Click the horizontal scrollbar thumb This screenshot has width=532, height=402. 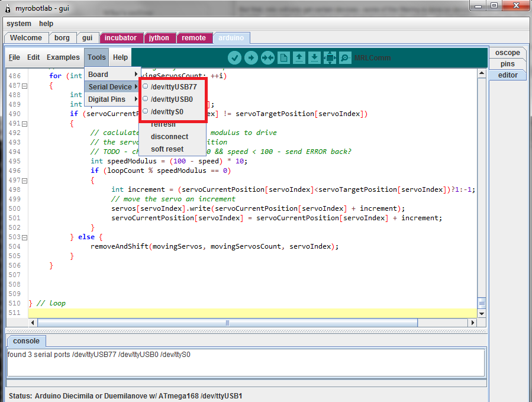point(227,323)
